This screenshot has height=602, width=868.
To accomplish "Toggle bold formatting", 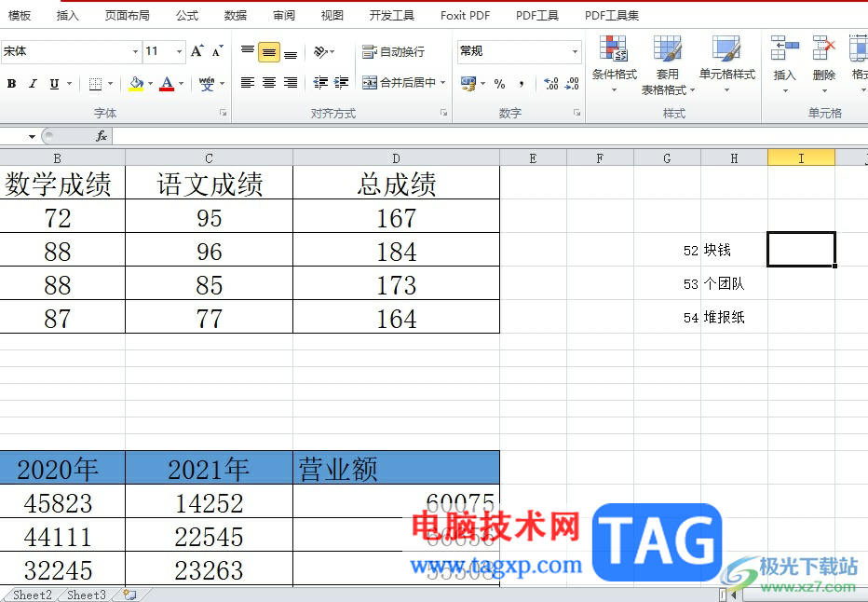I will click(x=11, y=84).
